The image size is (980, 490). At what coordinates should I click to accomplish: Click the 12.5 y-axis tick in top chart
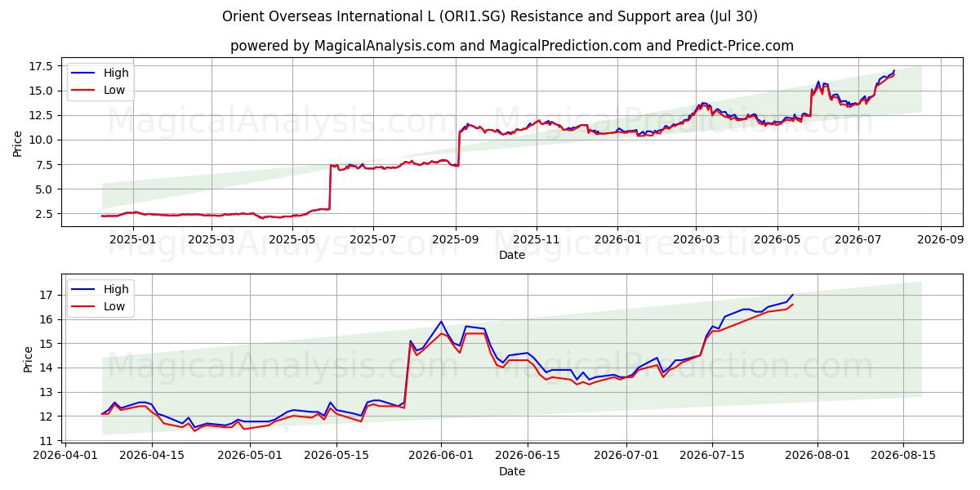point(42,115)
